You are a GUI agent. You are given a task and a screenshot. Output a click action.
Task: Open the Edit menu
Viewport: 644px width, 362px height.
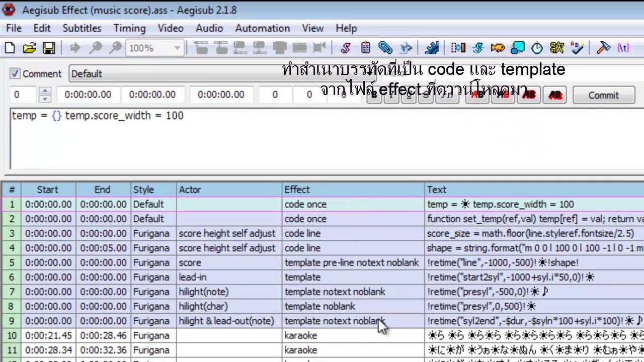(42, 28)
